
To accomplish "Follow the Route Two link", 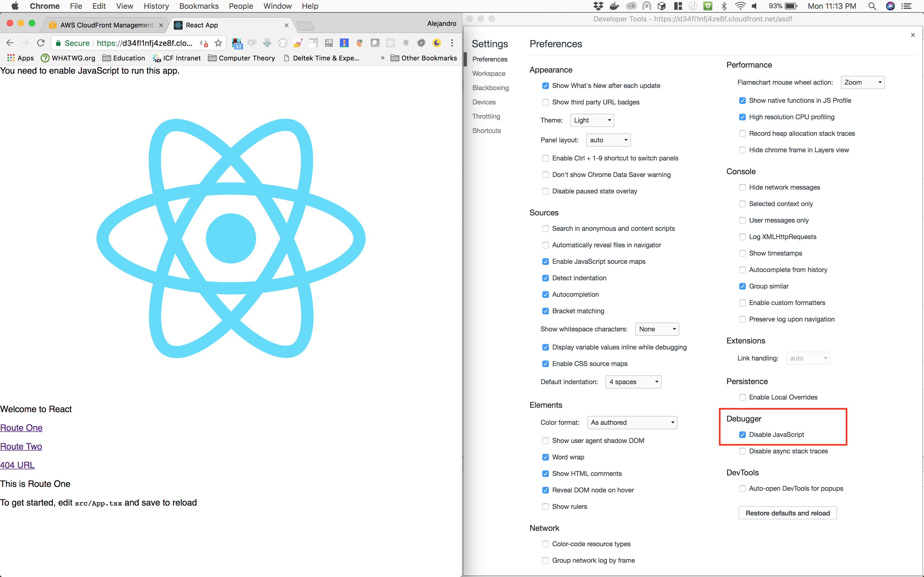I will [x=21, y=446].
